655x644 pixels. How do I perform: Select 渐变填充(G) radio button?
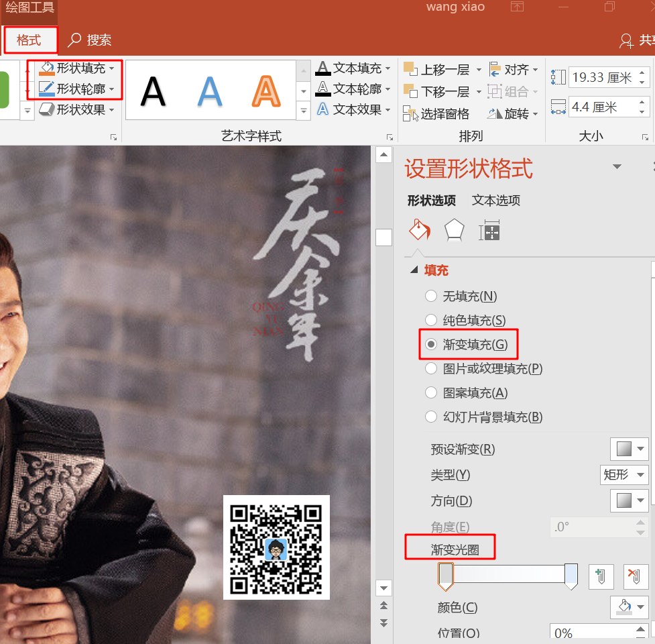coord(430,344)
